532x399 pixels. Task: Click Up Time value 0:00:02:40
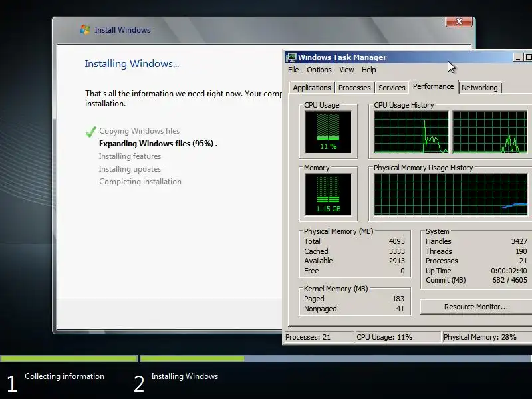pos(509,271)
